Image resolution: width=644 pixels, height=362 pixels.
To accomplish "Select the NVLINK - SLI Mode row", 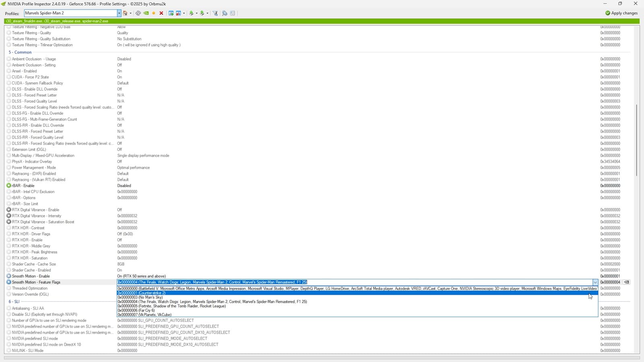I will [x=318, y=351].
